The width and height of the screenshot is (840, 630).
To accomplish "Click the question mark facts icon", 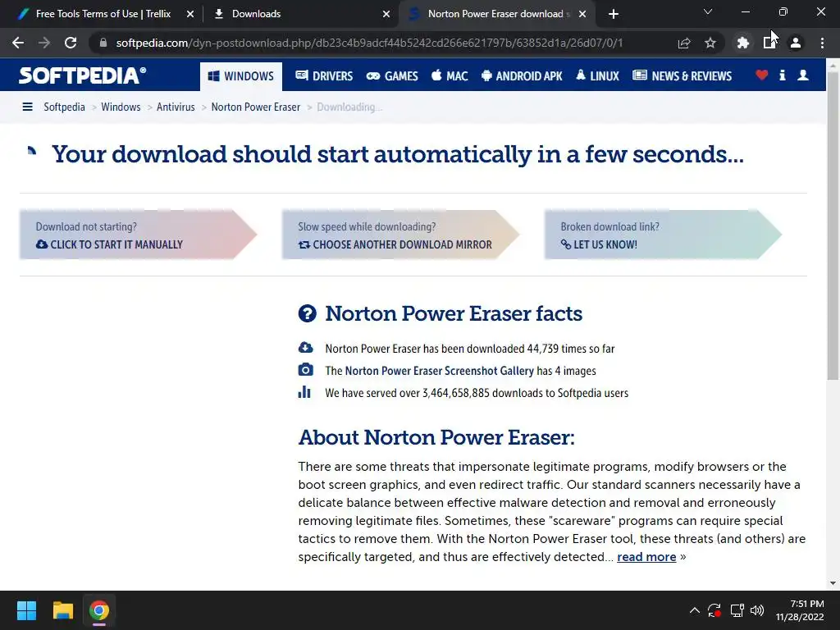I will (308, 313).
